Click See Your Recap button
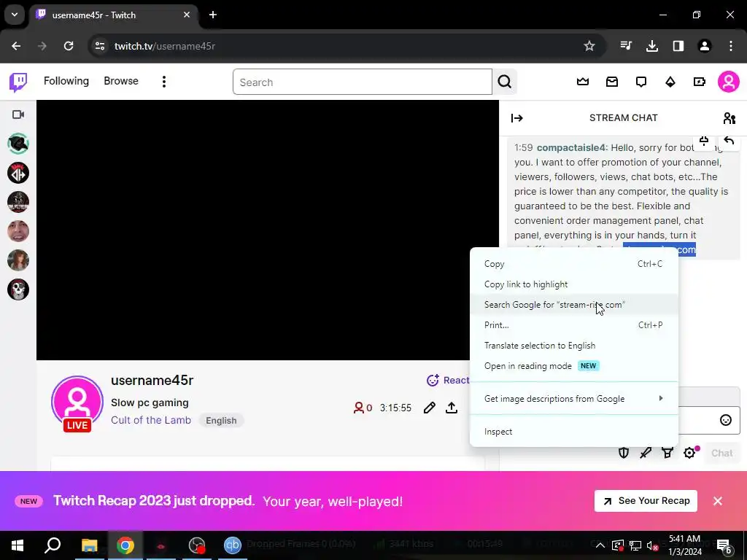 [x=646, y=501]
